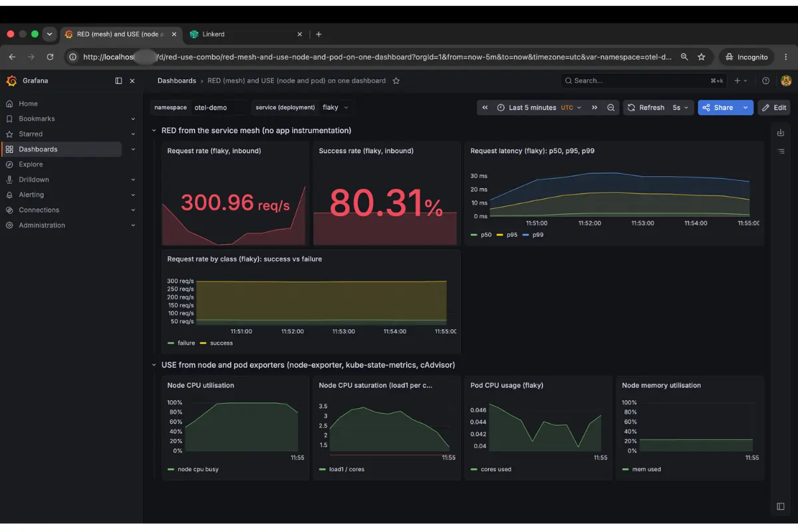Zoom out the time range
The width and height of the screenshot is (798, 532).
click(610, 108)
